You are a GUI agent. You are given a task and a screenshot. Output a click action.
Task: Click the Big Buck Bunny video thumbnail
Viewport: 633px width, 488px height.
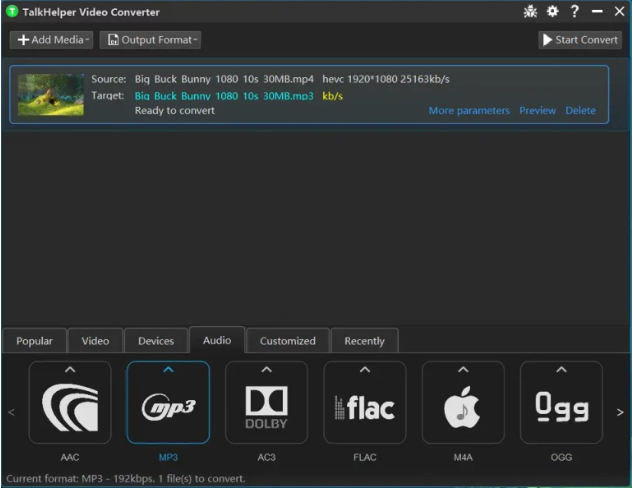click(x=51, y=95)
